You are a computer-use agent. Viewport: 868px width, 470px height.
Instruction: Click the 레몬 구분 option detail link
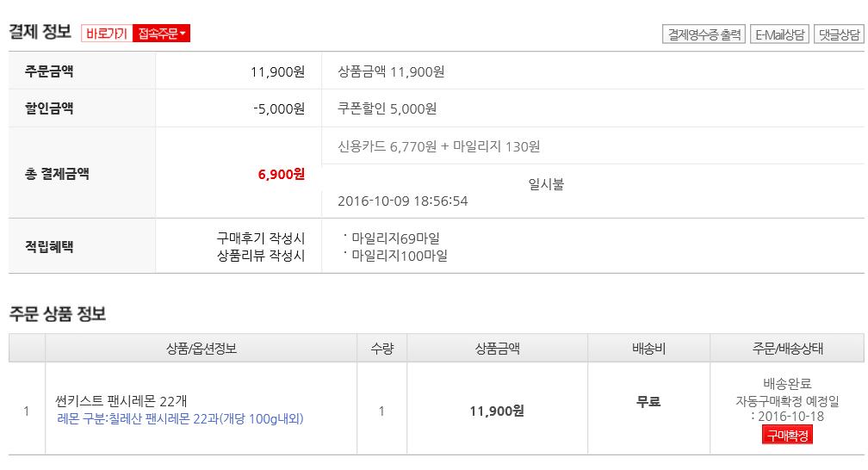pos(180,419)
